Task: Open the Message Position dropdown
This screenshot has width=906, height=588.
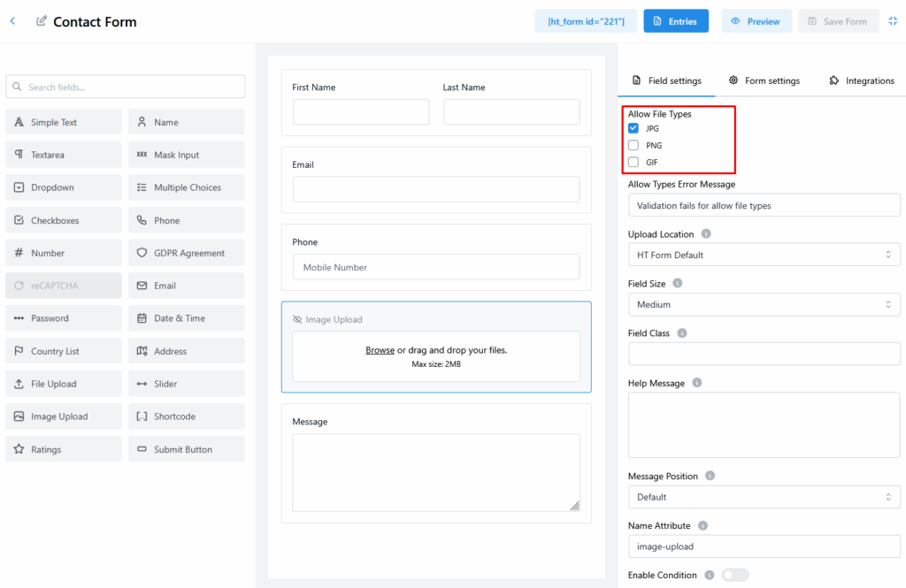Action: [764, 497]
